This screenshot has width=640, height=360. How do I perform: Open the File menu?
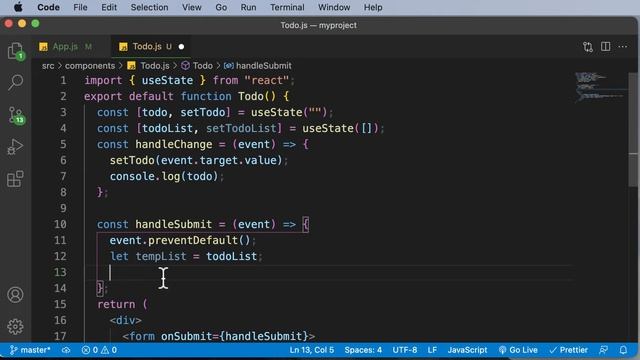tap(80, 7)
